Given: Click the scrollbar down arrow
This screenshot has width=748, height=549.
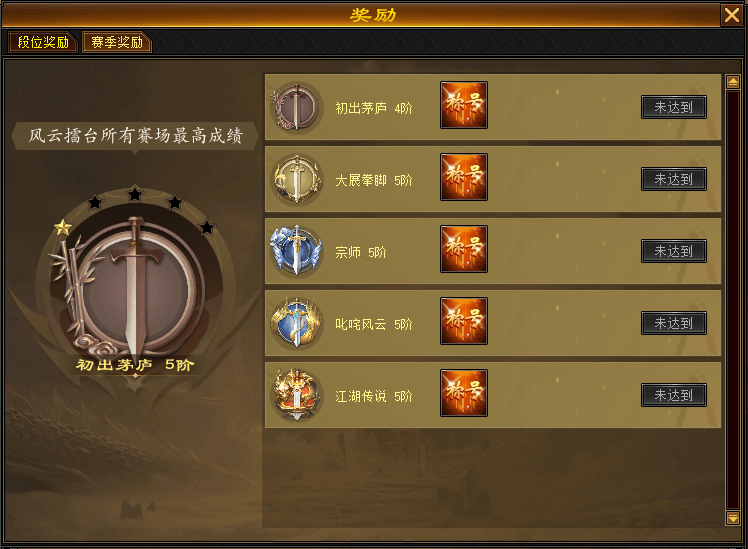Looking at the screenshot, I should (733, 518).
